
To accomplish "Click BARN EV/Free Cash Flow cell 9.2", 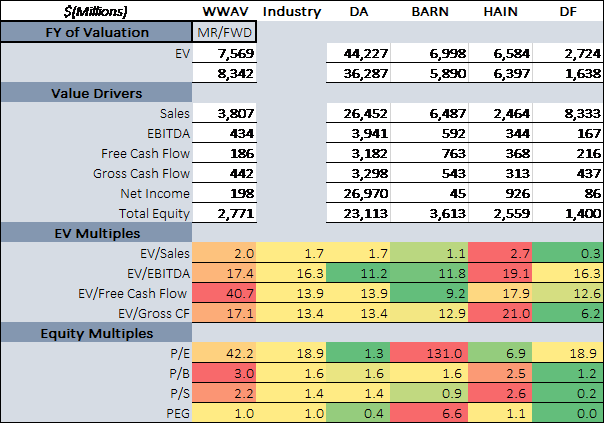I will click(x=429, y=293).
